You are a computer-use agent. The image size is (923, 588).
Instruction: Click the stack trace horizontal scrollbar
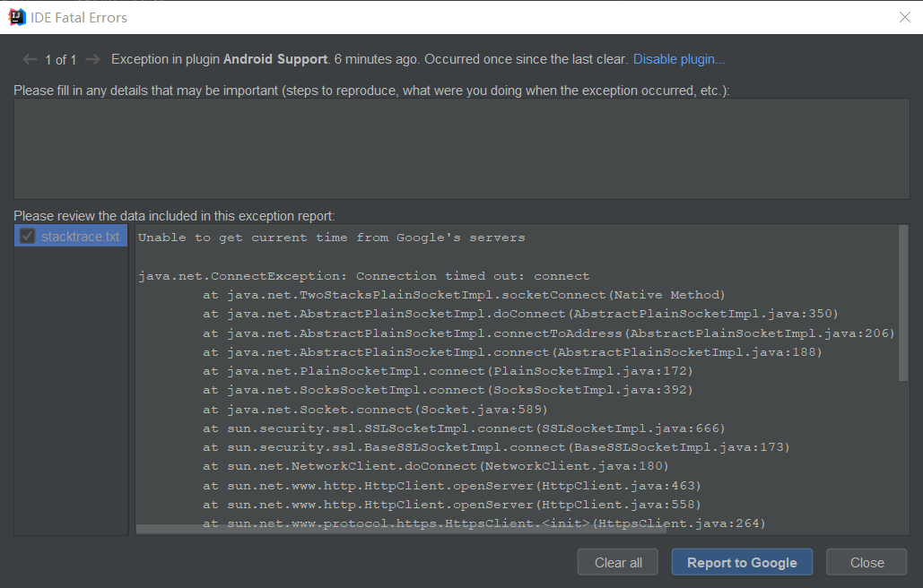coord(401,529)
